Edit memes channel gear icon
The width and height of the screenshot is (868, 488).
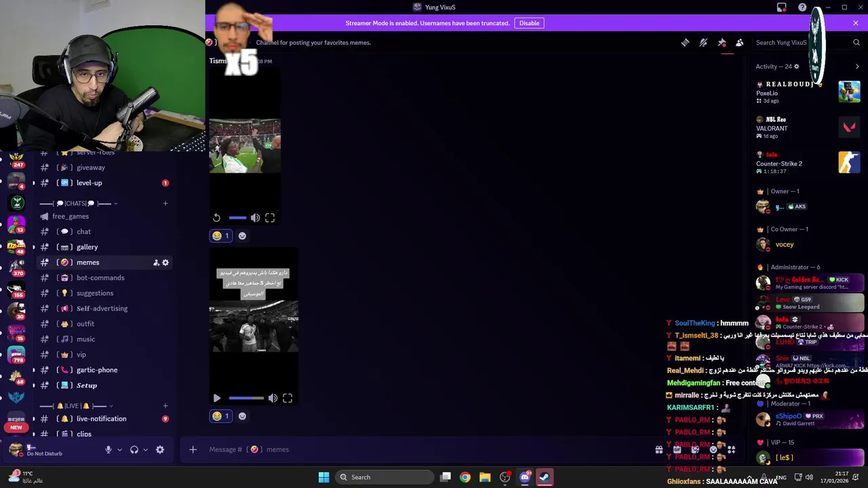click(x=165, y=263)
